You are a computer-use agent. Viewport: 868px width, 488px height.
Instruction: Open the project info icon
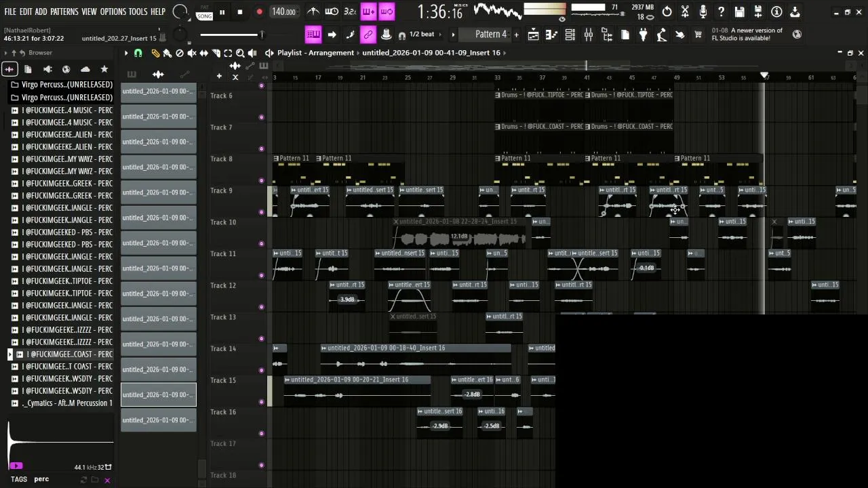click(x=776, y=12)
